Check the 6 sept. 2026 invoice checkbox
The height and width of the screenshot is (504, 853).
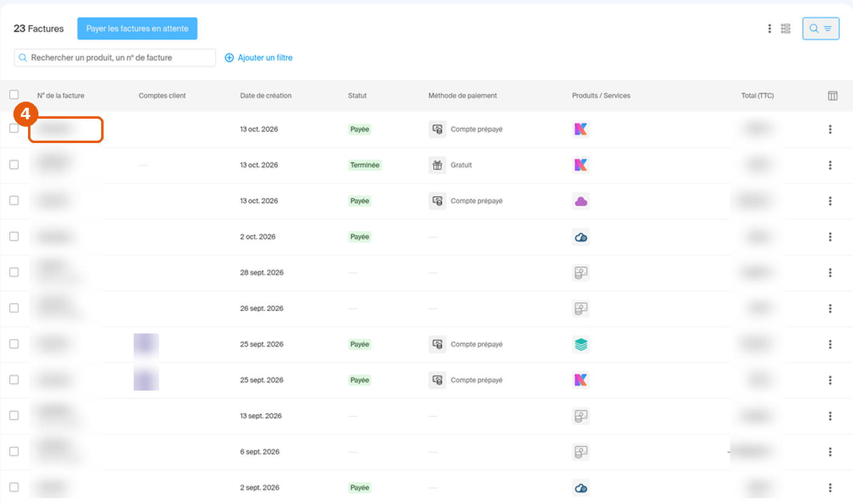point(14,452)
